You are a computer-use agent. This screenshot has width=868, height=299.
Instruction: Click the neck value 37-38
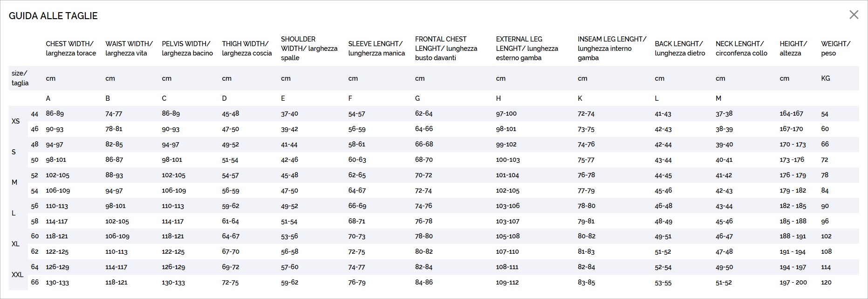point(724,114)
